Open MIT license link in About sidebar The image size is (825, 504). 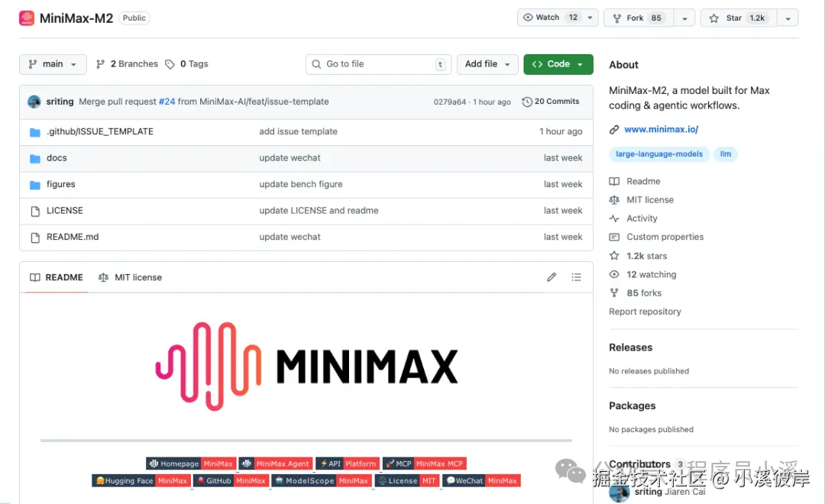[x=642, y=200]
